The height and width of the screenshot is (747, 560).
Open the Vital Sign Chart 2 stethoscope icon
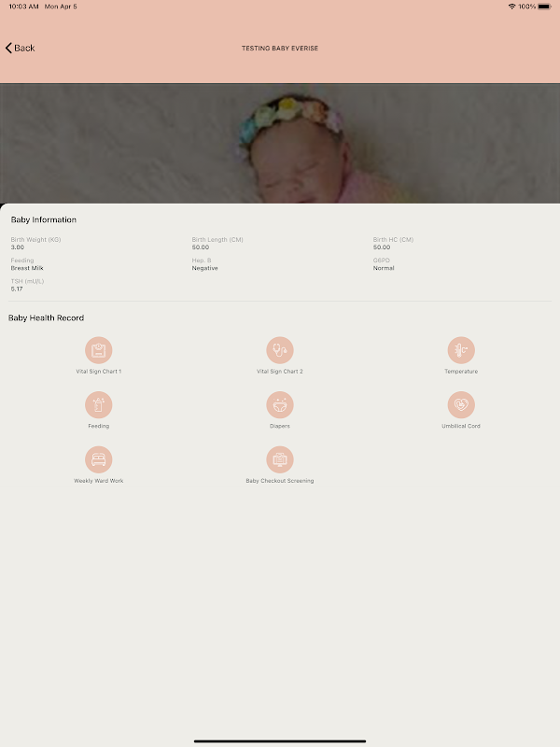click(280, 350)
